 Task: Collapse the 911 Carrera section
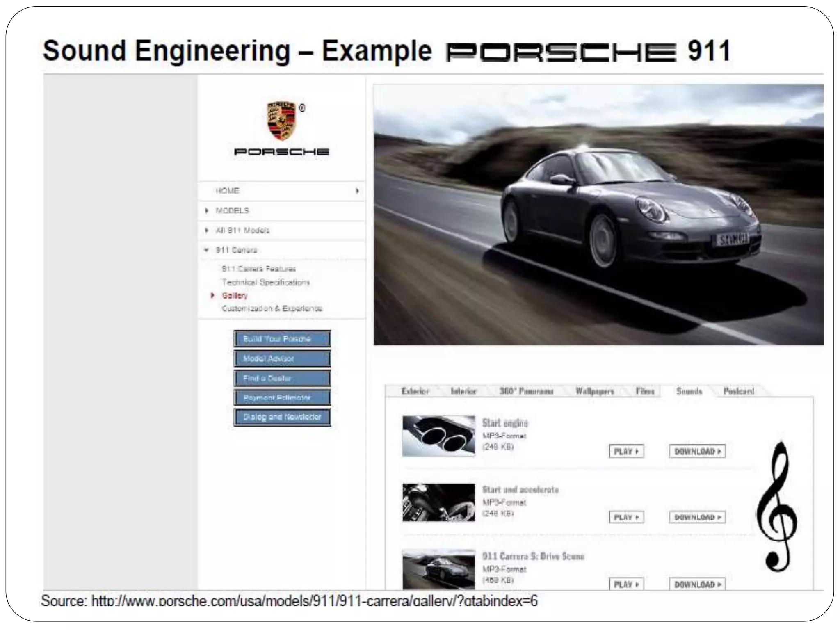pyautogui.click(x=207, y=250)
